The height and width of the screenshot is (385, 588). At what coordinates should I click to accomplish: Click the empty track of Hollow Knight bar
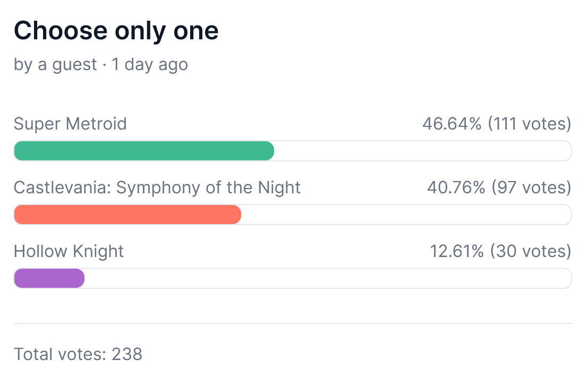328,278
